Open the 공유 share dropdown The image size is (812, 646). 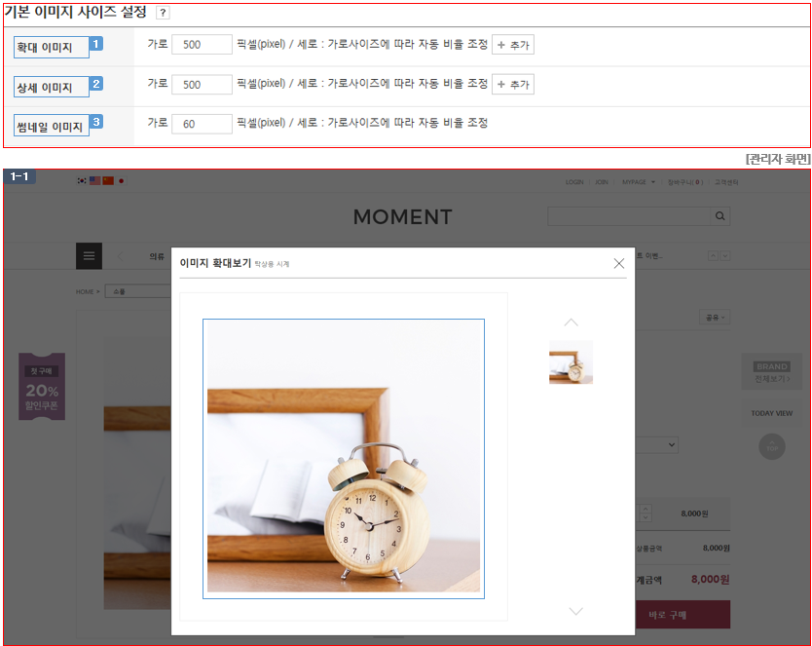(x=716, y=318)
